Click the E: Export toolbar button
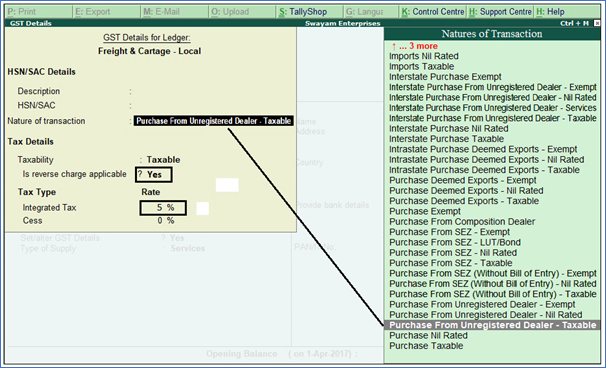Screen dimensions: 606x368 pos(107,12)
